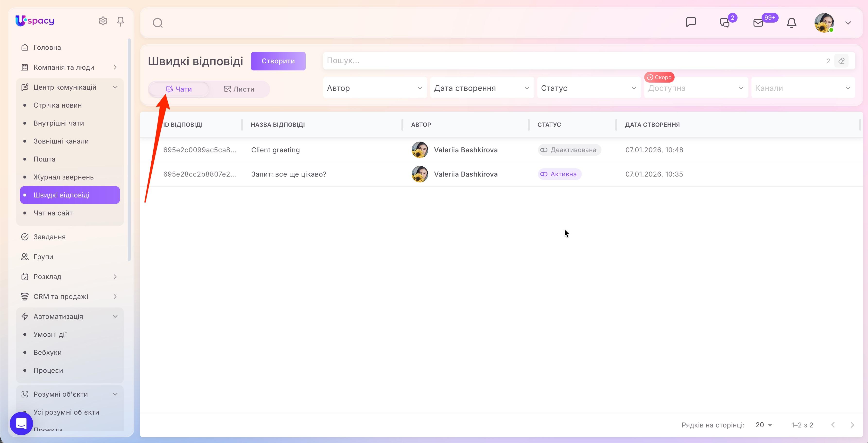Open user menu chevron beside avatar

(848, 23)
